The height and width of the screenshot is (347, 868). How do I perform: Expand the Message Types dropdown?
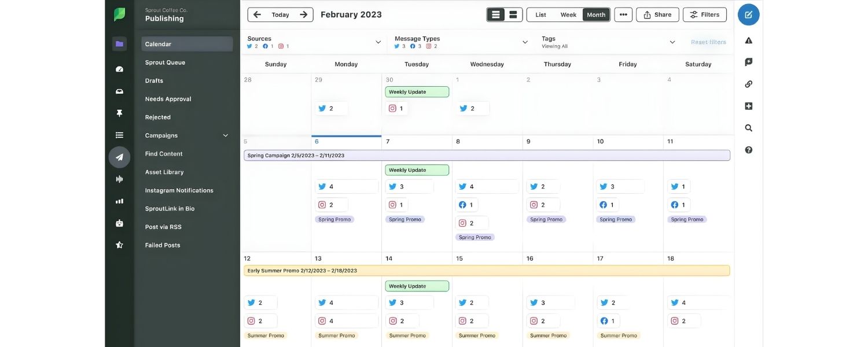pos(525,42)
